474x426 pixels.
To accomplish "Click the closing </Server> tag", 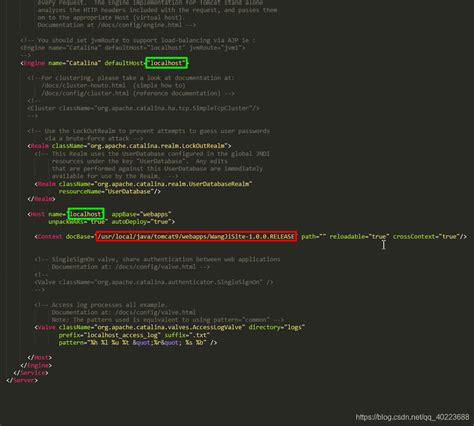I will (x=22, y=380).
